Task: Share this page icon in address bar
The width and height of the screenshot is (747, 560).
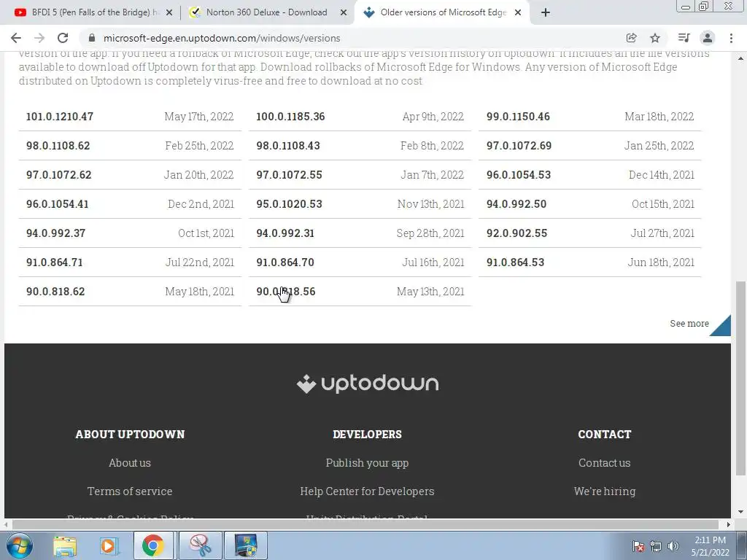Action: coord(631,38)
